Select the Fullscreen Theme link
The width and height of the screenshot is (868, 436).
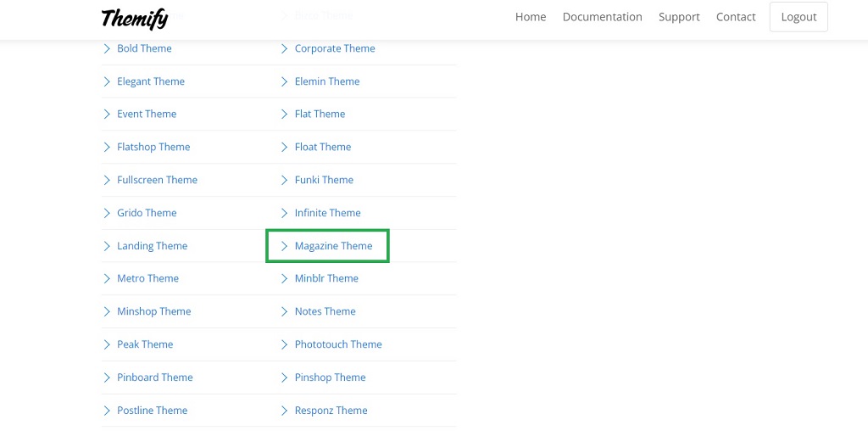[x=157, y=180]
